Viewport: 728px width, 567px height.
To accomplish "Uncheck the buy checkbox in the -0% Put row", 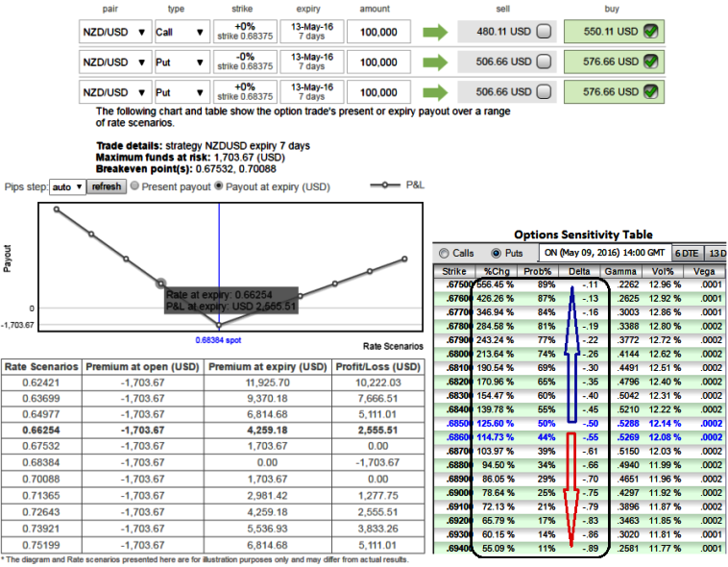I will point(651,62).
